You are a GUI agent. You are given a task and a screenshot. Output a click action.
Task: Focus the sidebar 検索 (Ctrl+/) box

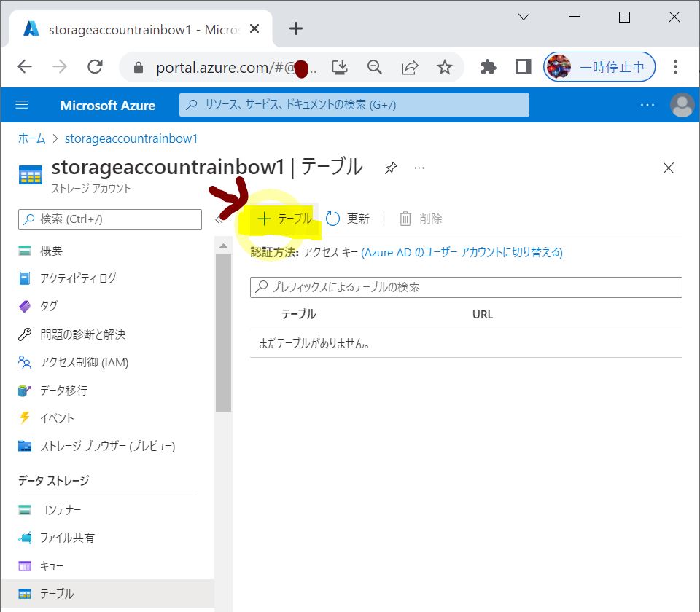[x=110, y=219]
